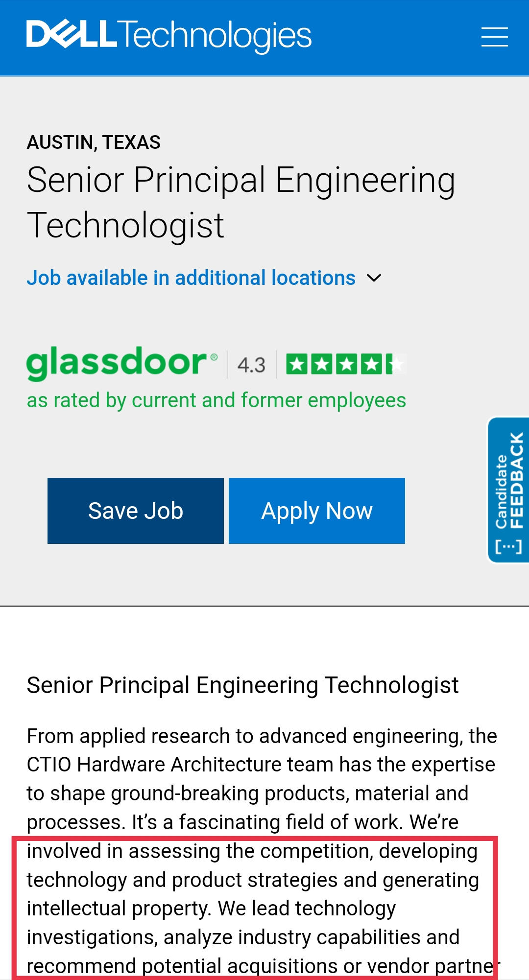Click the smaller job title subheading in the description
This screenshot has height=980, width=529.
[x=242, y=685]
